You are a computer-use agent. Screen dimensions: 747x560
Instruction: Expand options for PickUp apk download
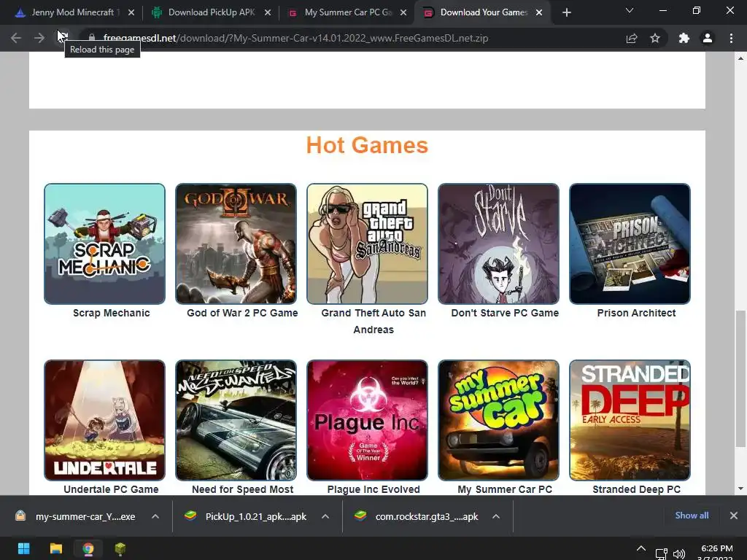325,516
